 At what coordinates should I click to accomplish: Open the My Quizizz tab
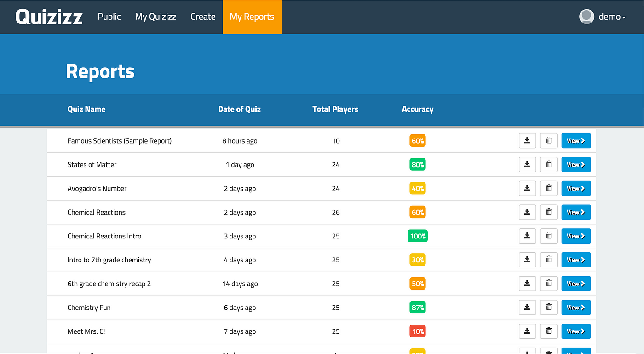pos(155,17)
